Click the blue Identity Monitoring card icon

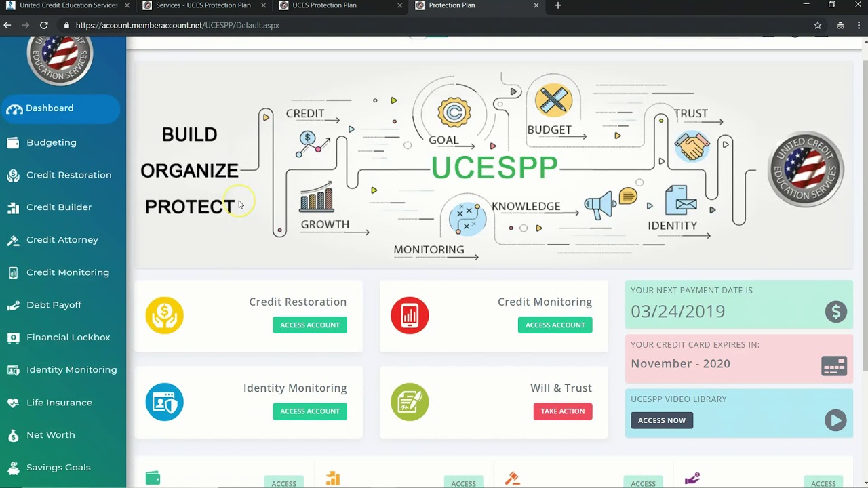[165, 402]
